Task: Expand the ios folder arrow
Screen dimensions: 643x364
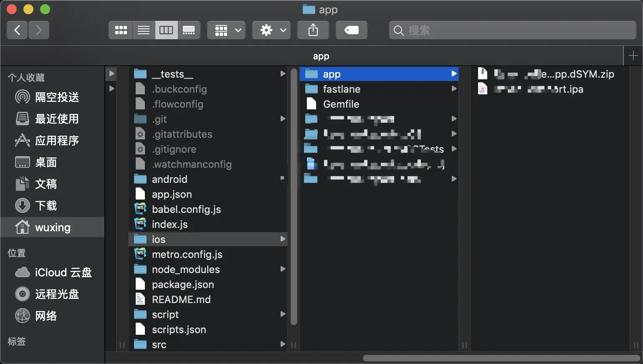Action: [x=283, y=239]
